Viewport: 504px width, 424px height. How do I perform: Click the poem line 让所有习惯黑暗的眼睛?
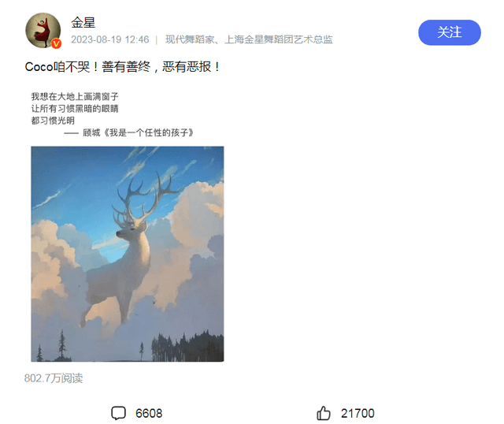click(x=75, y=109)
